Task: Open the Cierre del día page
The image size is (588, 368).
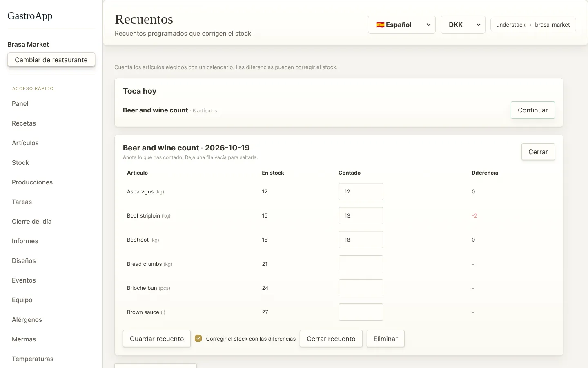Action: pos(31,222)
